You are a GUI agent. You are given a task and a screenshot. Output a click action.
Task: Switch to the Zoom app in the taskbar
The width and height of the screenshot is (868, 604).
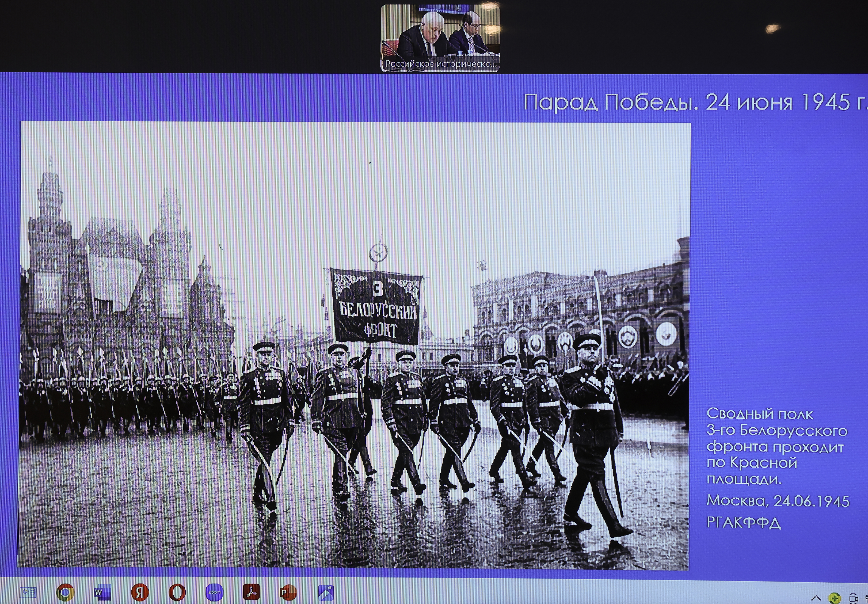(x=214, y=592)
